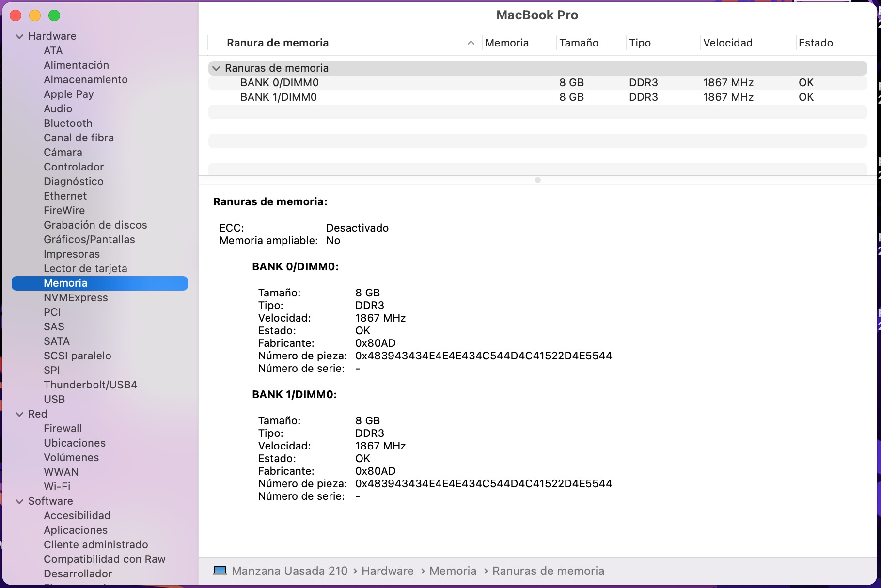Click the sort arrow in Ranura de memoria header
Image resolution: width=881 pixels, height=588 pixels.
471,43
